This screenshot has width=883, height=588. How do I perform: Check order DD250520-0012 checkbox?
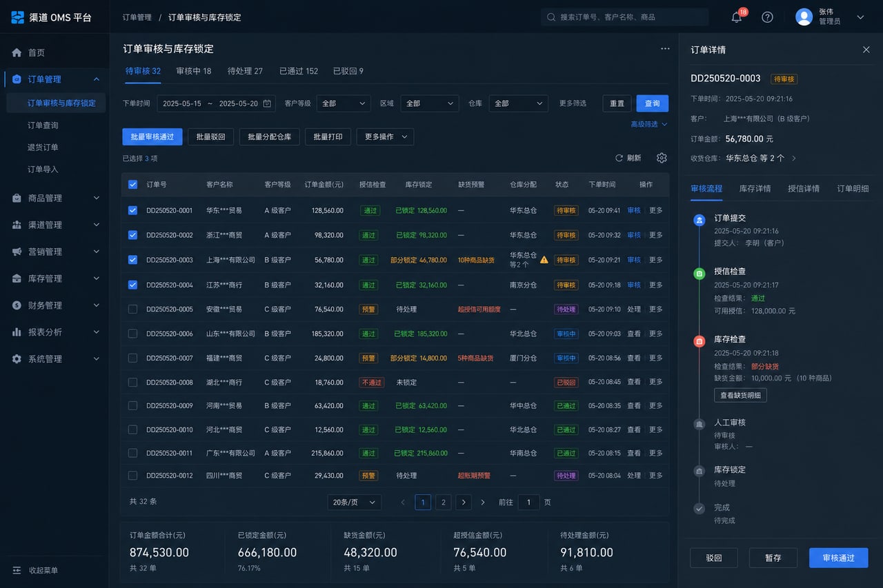(132, 476)
